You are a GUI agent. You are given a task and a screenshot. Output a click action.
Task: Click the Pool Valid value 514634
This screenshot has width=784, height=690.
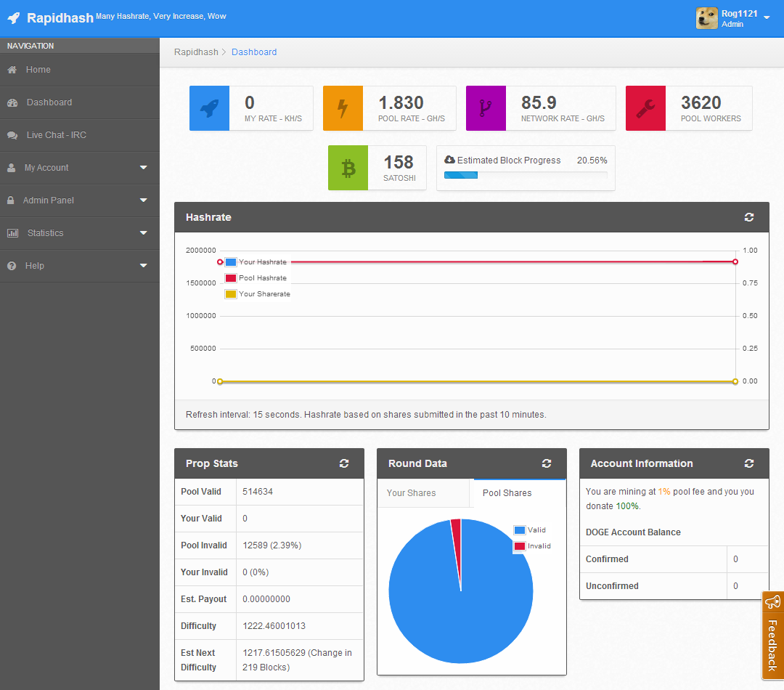coord(258,492)
